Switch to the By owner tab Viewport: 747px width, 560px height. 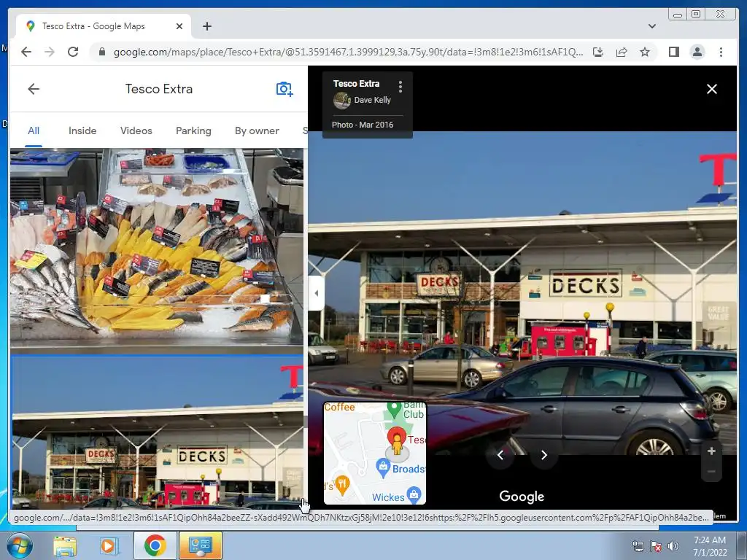click(x=257, y=131)
